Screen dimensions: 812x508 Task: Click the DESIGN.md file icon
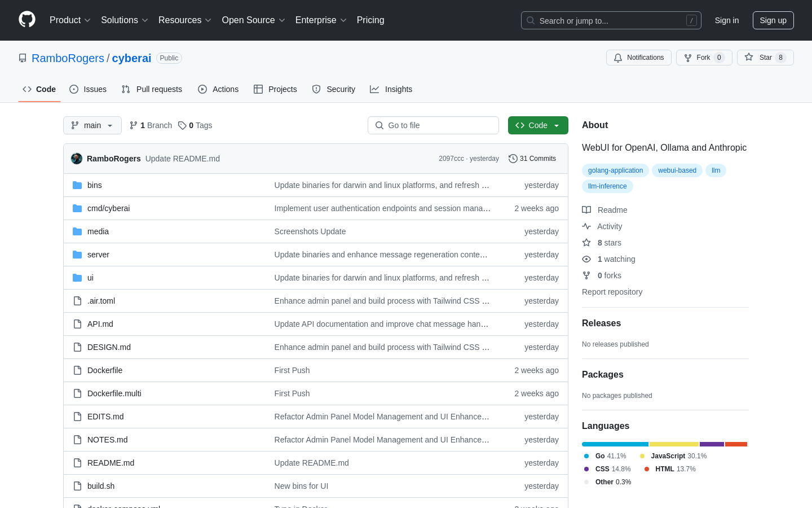(x=77, y=347)
